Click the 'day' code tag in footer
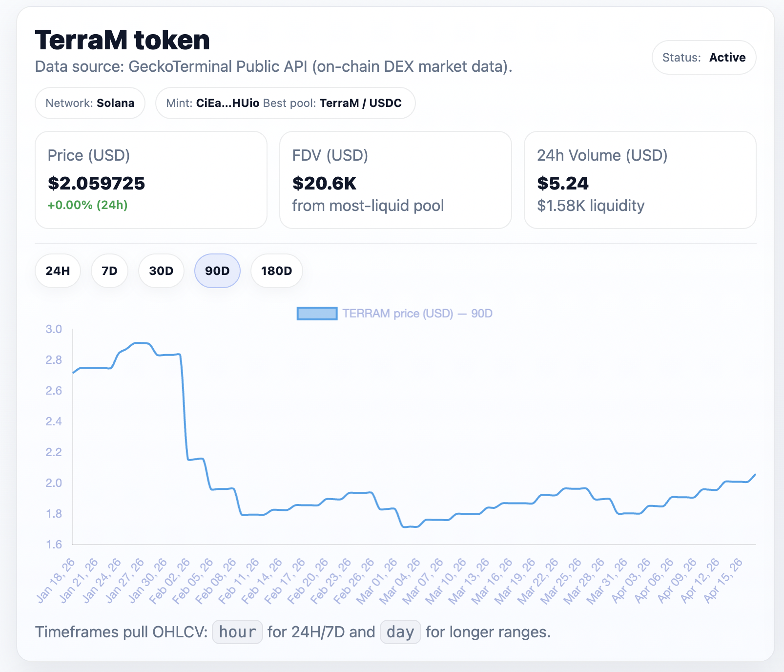 click(x=400, y=632)
